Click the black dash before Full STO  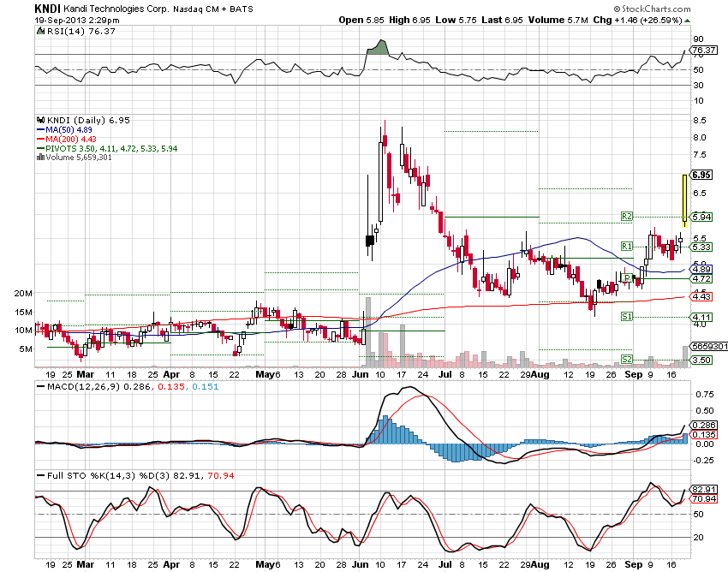point(40,476)
